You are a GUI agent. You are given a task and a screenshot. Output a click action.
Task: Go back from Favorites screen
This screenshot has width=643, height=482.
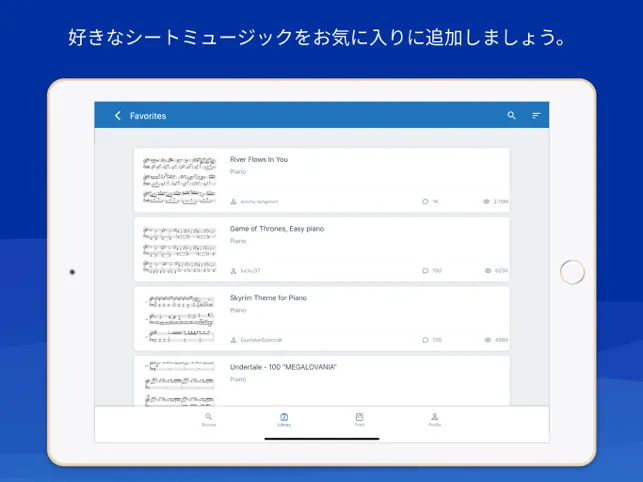point(118,116)
